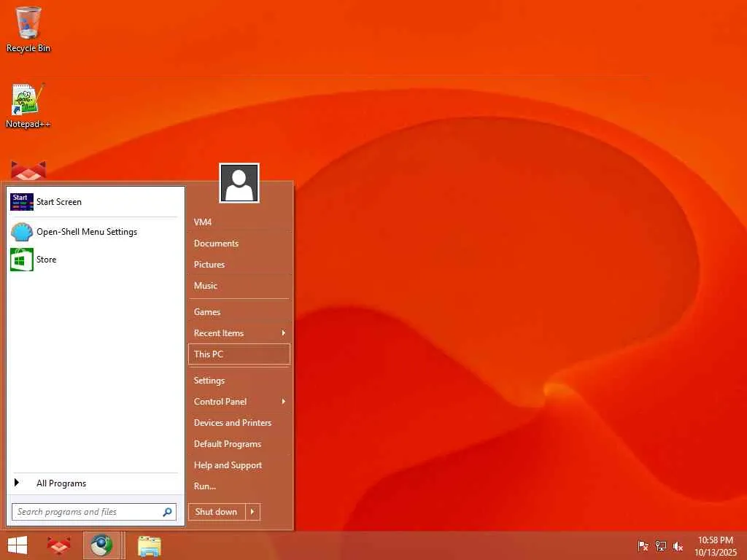This screenshot has height=560, width=747.
Task: Open Default Programs
Action: [239, 444]
